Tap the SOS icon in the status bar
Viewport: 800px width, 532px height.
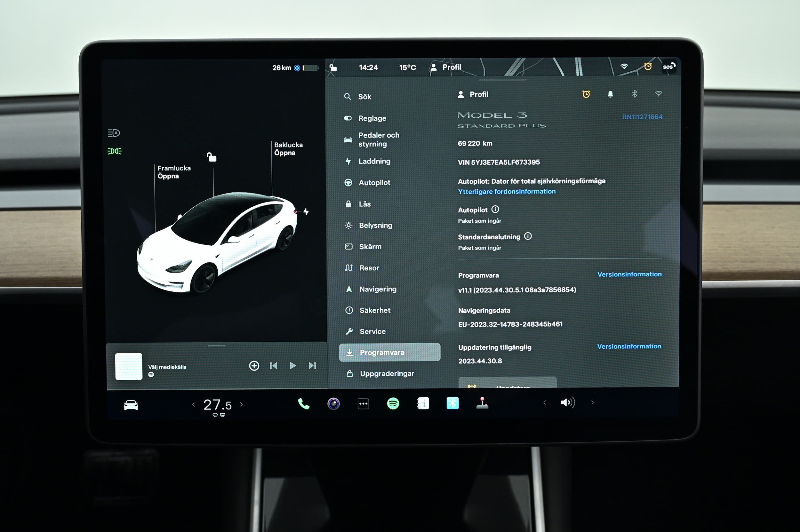tap(669, 67)
